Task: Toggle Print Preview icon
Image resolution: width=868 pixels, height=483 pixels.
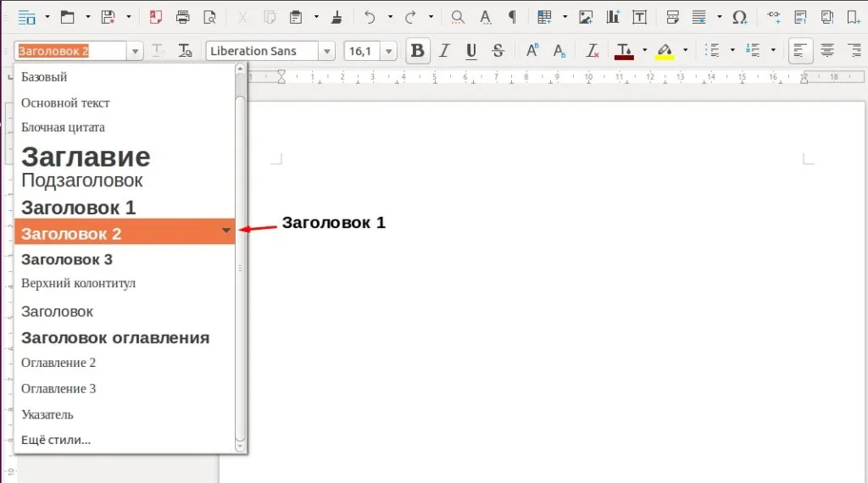Action: click(x=210, y=17)
